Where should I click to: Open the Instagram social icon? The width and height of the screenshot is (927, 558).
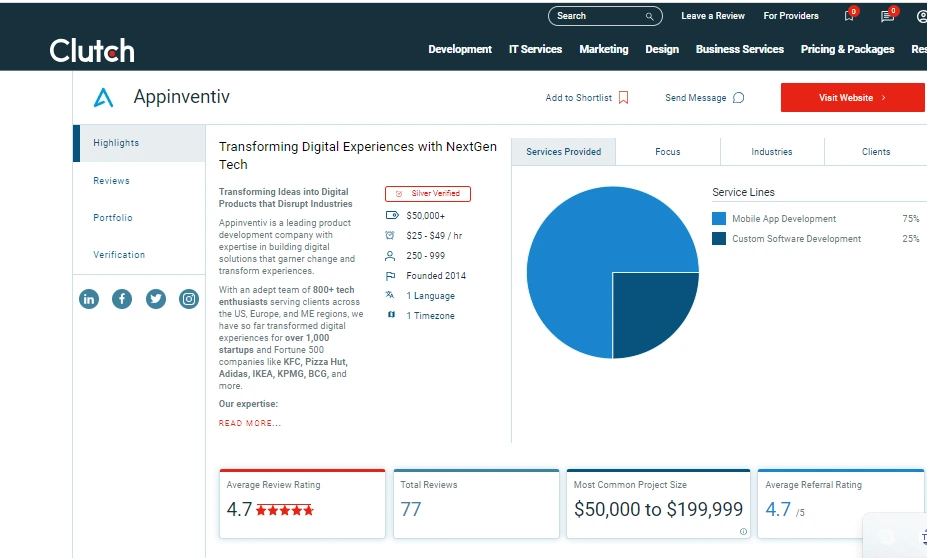(x=189, y=299)
